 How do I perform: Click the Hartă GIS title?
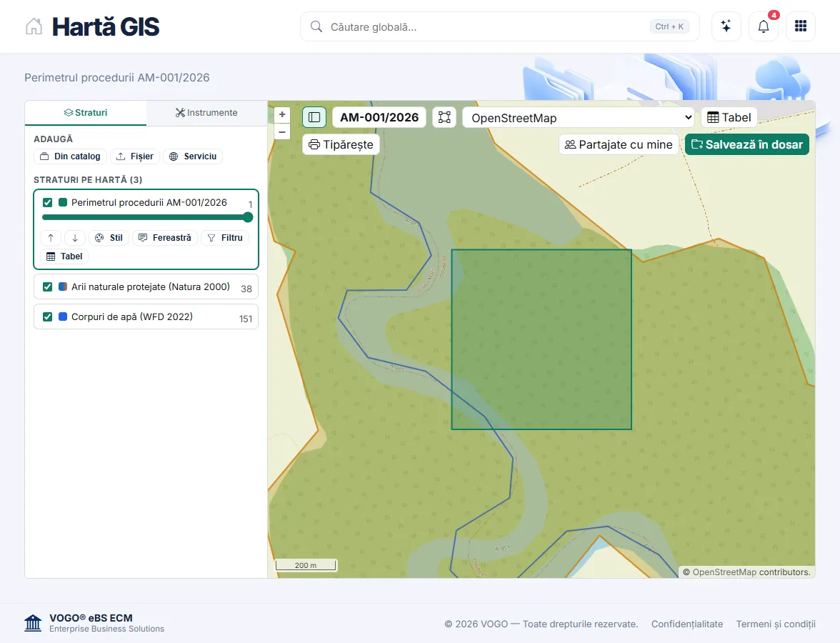coord(106,27)
